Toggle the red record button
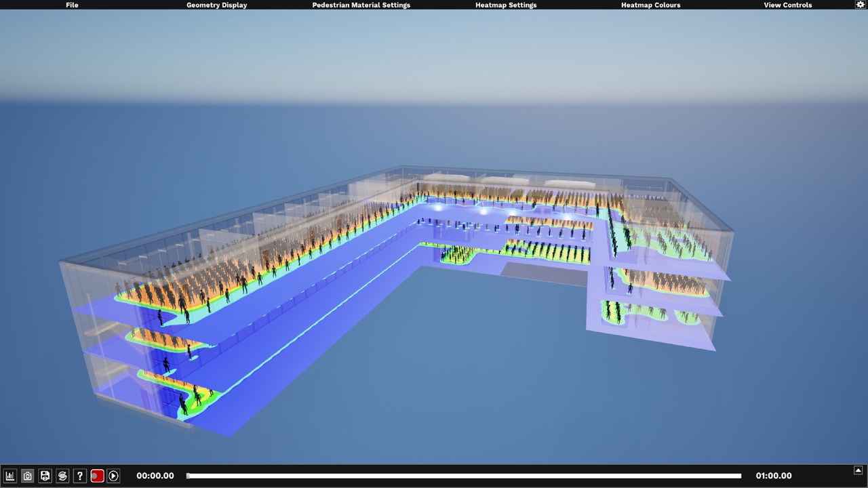Image resolution: width=868 pixels, height=488 pixels. (97, 476)
